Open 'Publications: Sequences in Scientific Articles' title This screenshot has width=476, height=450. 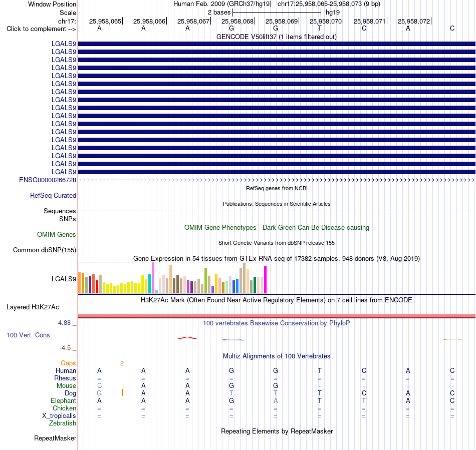pos(277,204)
